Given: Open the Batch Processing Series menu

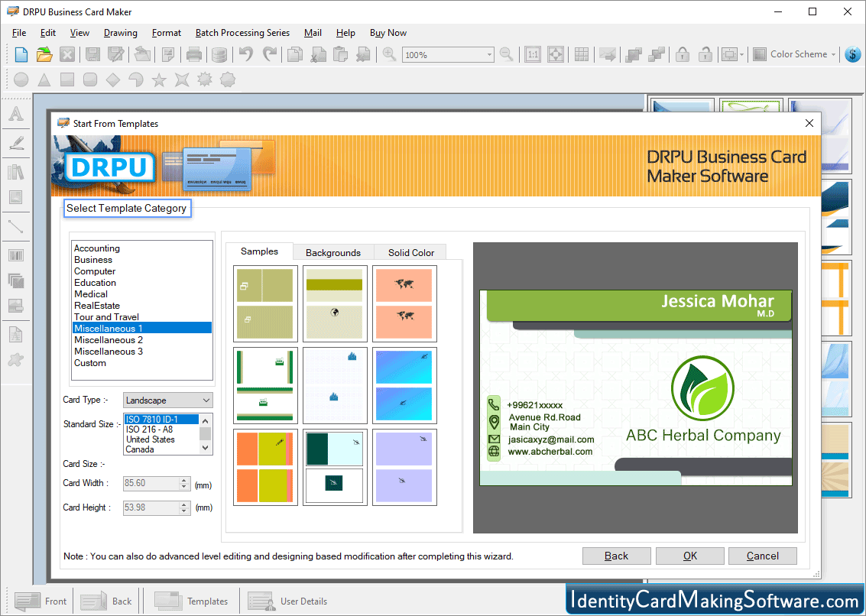Looking at the screenshot, I should pyautogui.click(x=242, y=33).
